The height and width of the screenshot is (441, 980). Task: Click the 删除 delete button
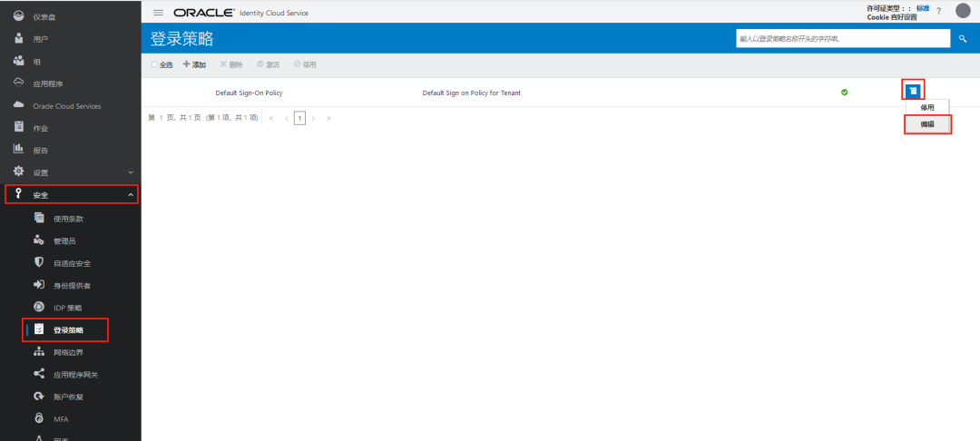point(231,65)
